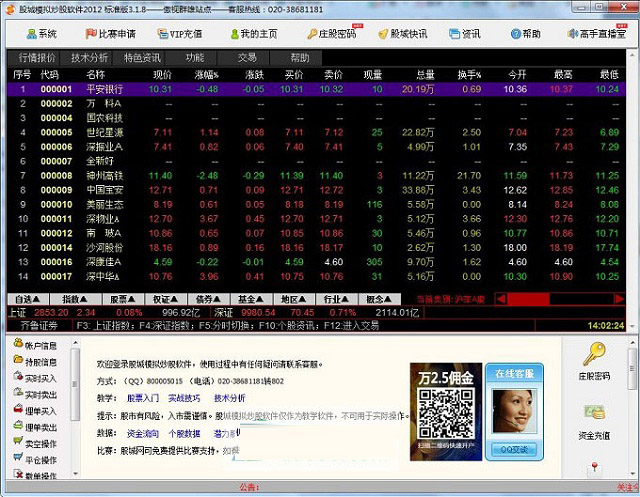Screen dimensions: 640x497
Task: Open the 资金流向 data link
Action: (x=143, y=433)
